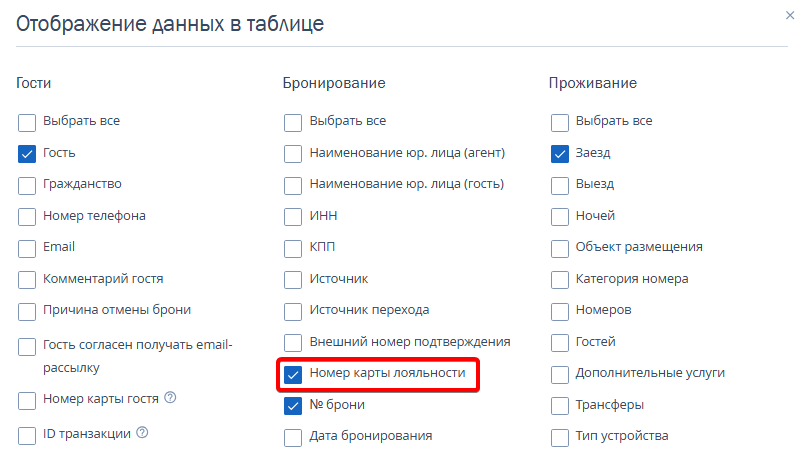Select all Бронирование fields
This screenshot has height=456, width=804.
point(293,123)
